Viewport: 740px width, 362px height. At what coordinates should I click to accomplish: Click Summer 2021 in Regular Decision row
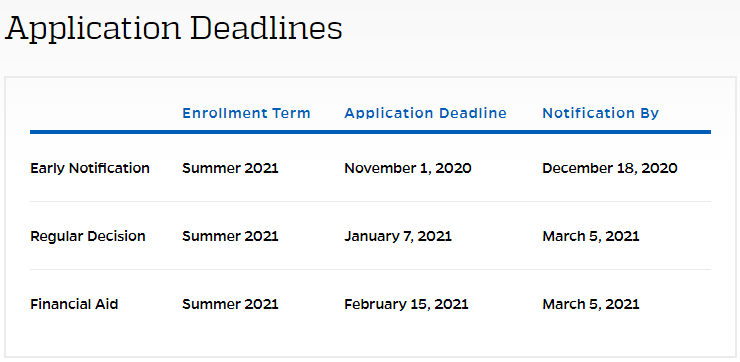tap(230, 236)
